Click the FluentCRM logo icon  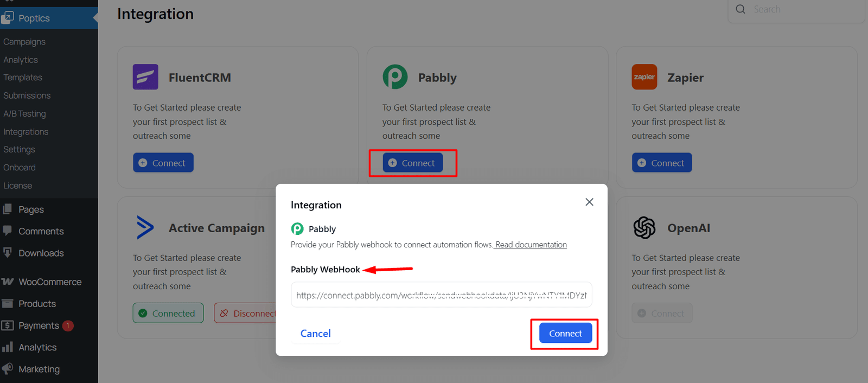(x=145, y=77)
